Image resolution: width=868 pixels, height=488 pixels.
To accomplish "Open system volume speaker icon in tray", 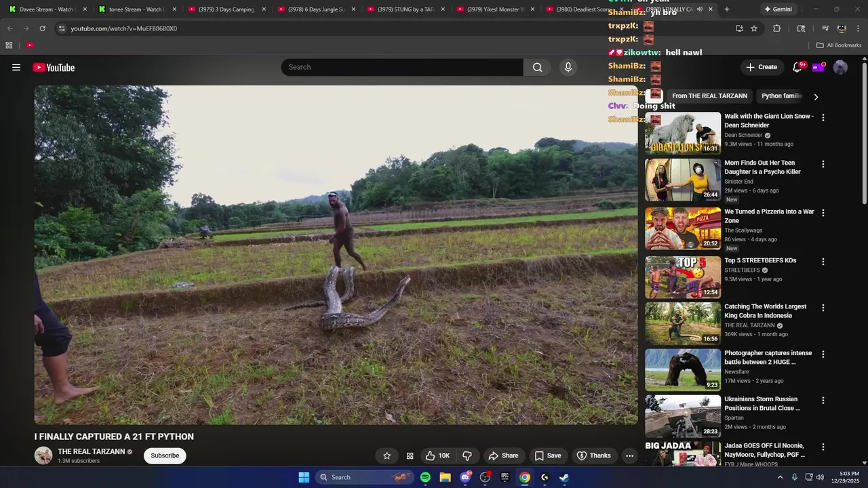I will coord(820,477).
